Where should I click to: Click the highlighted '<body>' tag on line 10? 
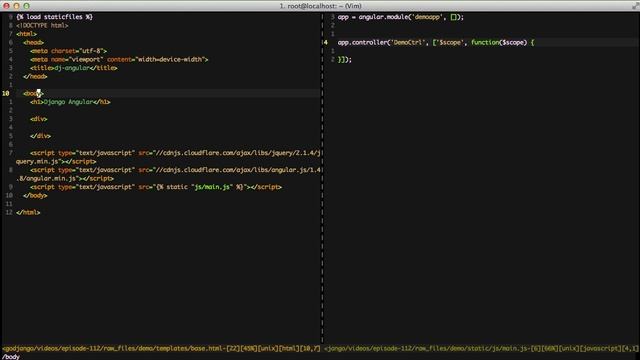coord(33,93)
